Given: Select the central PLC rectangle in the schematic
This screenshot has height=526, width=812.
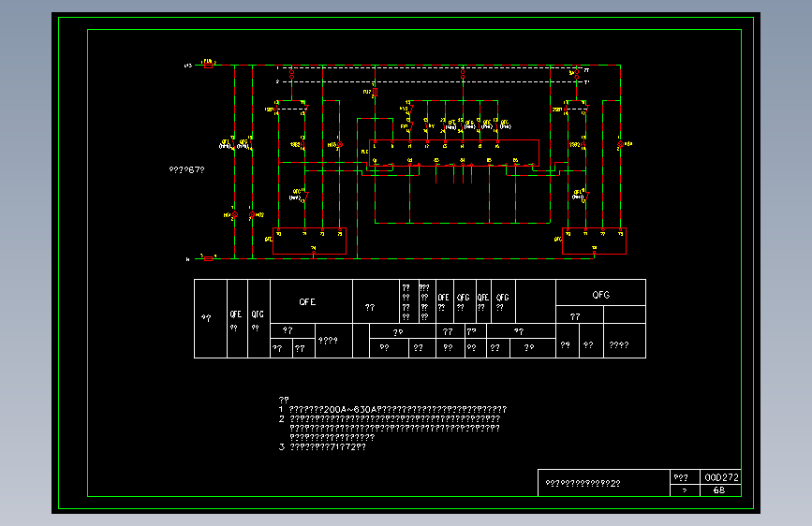Looking at the screenshot, I should (454, 153).
